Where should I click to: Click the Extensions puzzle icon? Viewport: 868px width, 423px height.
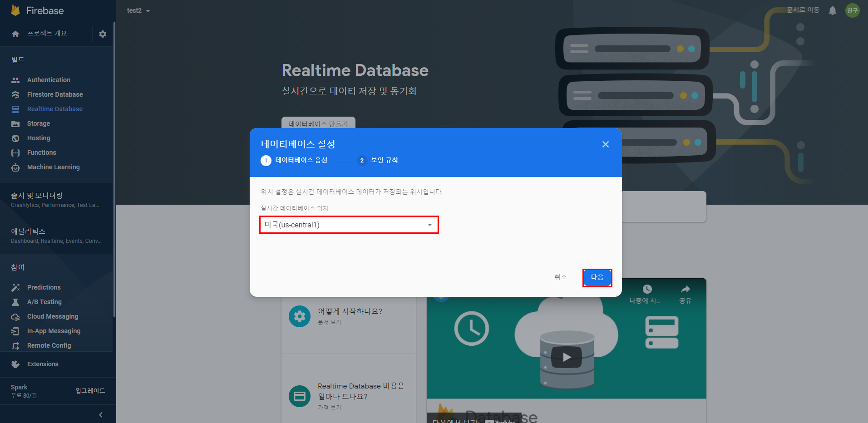[15, 364]
